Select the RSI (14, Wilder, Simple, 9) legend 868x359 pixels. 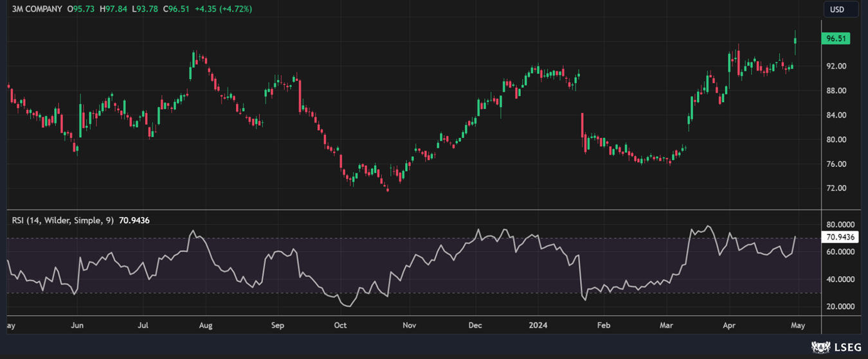click(x=63, y=220)
